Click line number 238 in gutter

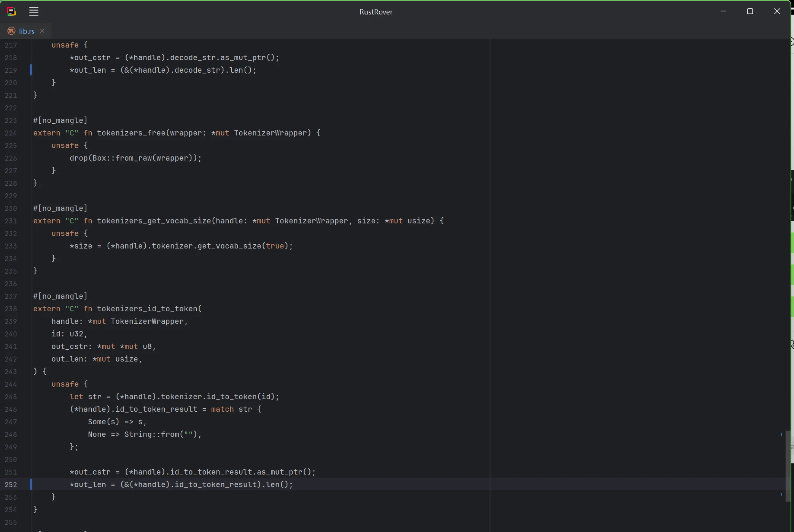(x=11, y=309)
